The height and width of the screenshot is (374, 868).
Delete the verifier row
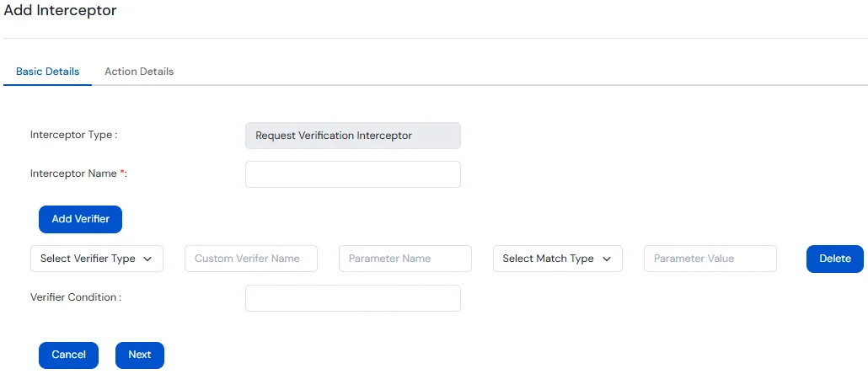[835, 259]
